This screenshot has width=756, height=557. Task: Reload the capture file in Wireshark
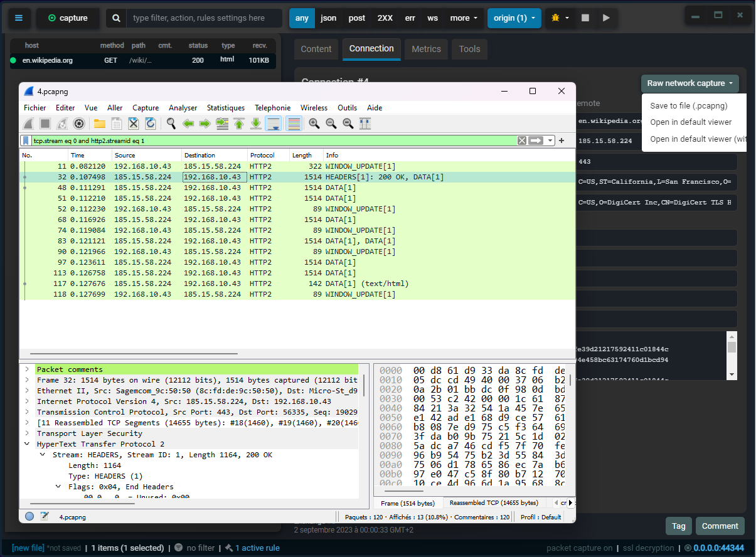pos(151,124)
